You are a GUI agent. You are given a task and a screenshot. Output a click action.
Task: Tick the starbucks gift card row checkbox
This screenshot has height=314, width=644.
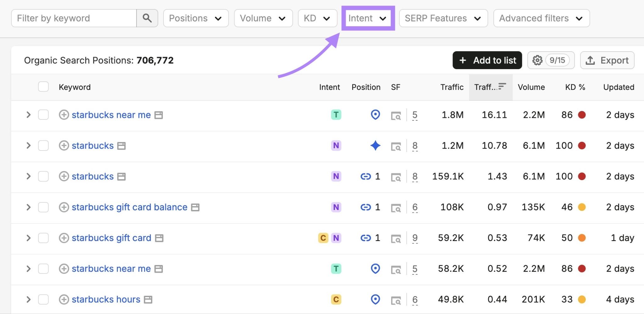point(43,238)
